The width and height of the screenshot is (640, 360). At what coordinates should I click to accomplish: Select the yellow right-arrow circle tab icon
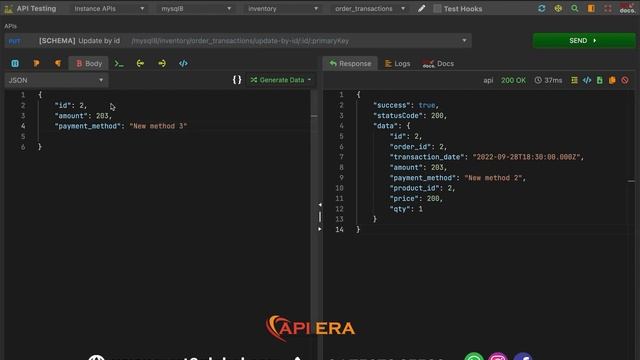(x=162, y=63)
